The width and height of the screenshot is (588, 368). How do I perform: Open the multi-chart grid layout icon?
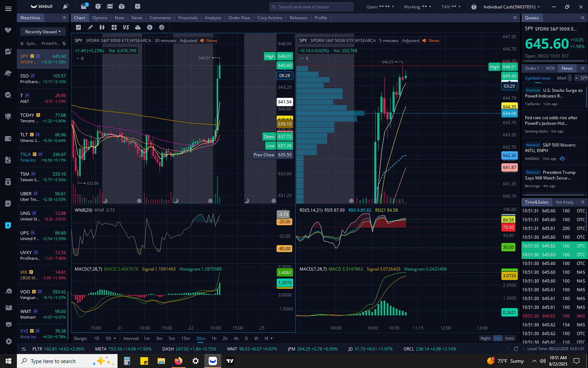click(x=114, y=27)
